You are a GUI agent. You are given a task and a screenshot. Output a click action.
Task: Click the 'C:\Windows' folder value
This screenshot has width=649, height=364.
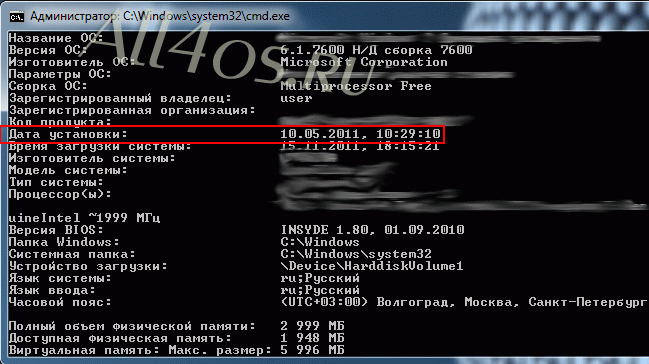(320, 242)
